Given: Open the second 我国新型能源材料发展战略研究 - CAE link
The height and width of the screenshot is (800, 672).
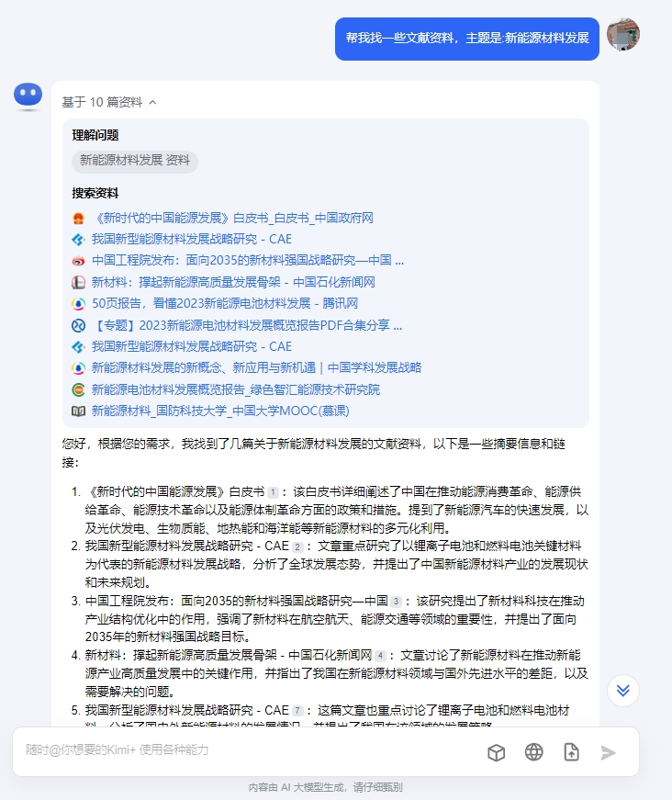Looking at the screenshot, I should pyautogui.click(x=192, y=346).
